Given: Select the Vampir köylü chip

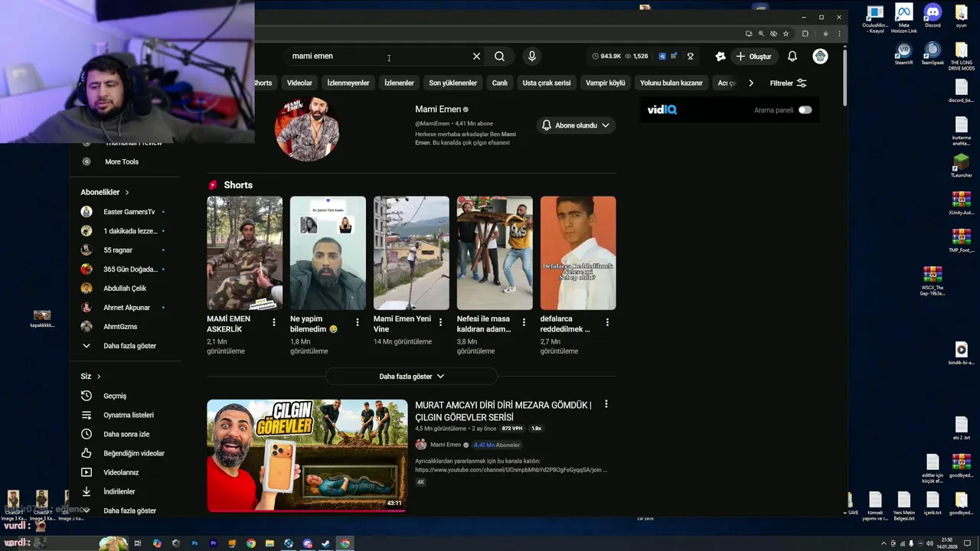Looking at the screenshot, I should click(x=606, y=83).
